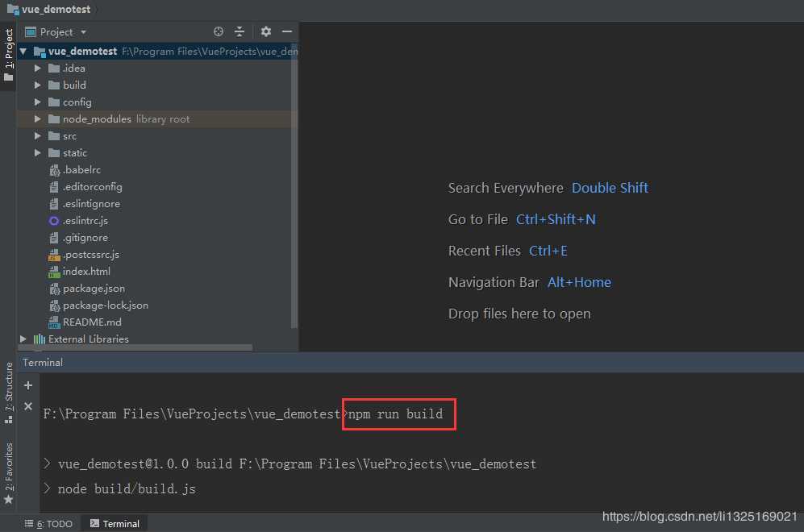
Task: Select package-lock.json in the project tree
Action: (105, 305)
